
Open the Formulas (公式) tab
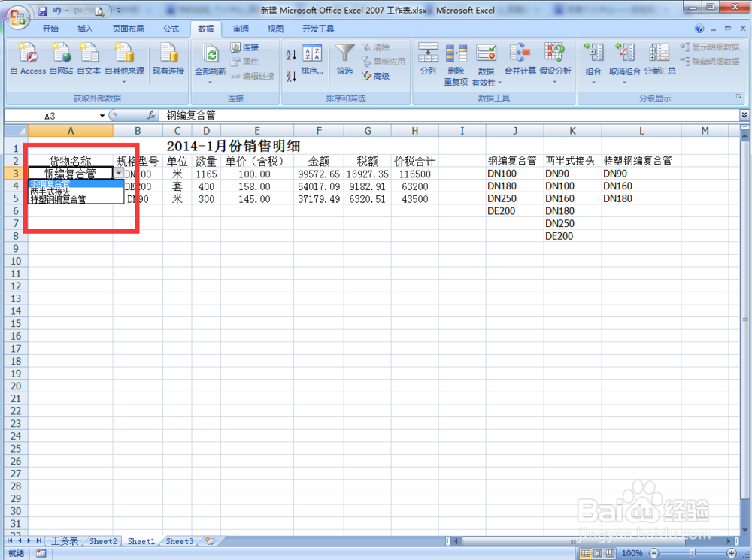(x=171, y=29)
